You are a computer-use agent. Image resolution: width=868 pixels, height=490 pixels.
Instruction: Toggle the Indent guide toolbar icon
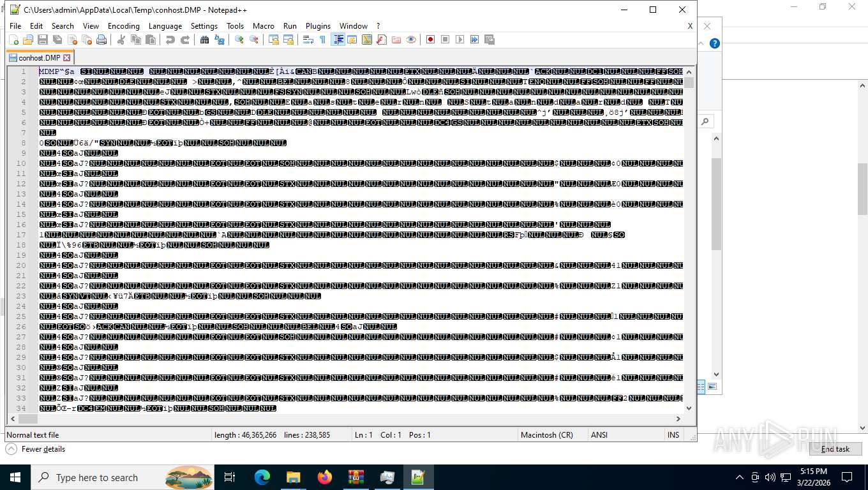338,40
